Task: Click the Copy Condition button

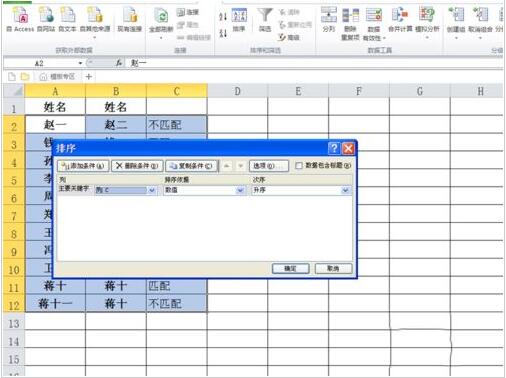Action: pos(191,166)
